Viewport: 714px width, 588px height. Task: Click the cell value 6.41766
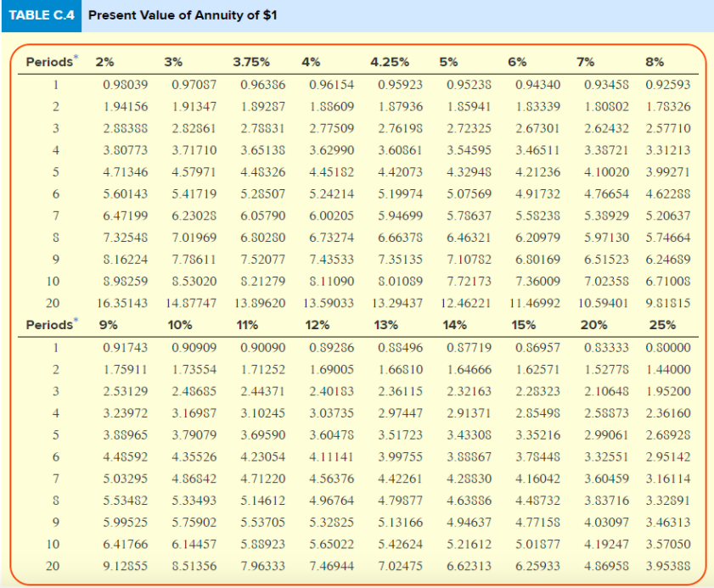click(x=125, y=545)
